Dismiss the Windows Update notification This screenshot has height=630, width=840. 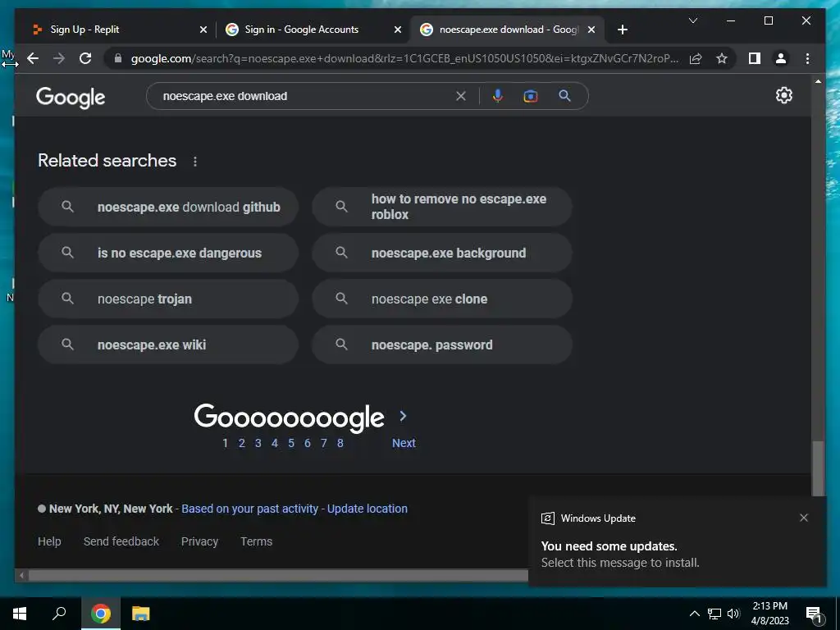pyautogui.click(x=804, y=518)
